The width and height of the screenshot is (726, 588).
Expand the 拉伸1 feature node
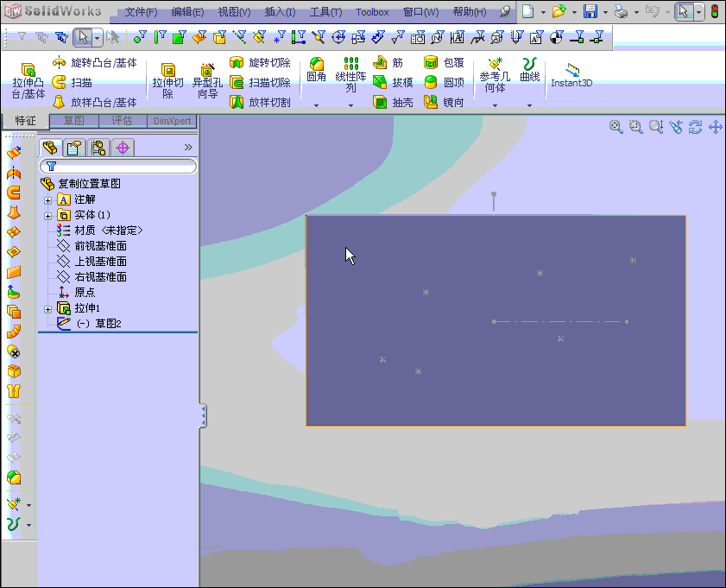click(x=47, y=309)
